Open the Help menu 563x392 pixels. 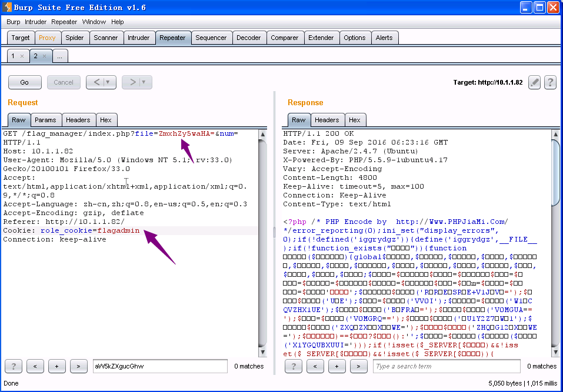click(118, 22)
